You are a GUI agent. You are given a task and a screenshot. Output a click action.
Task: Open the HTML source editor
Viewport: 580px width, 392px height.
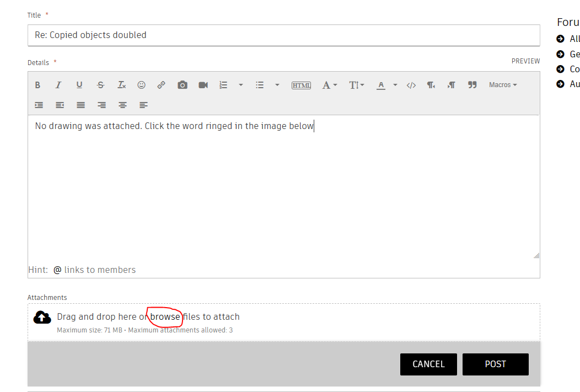pyautogui.click(x=301, y=84)
